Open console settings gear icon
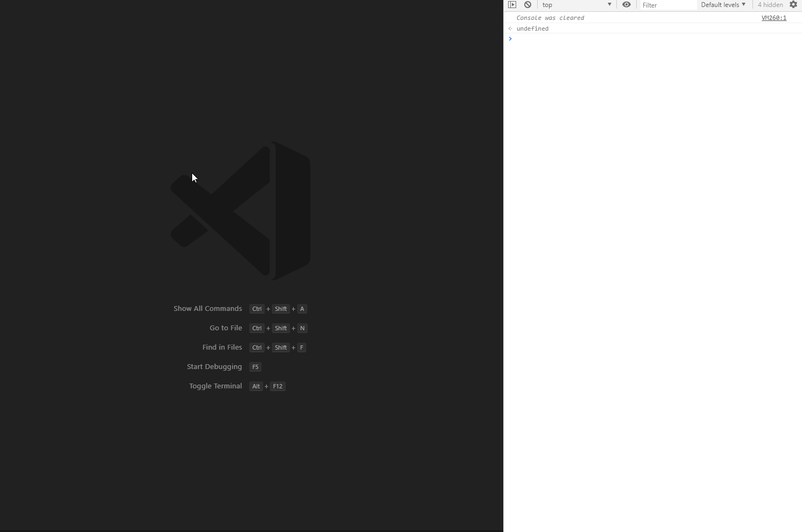The width and height of the screenshot is (802, 532). tap(793, 5)
